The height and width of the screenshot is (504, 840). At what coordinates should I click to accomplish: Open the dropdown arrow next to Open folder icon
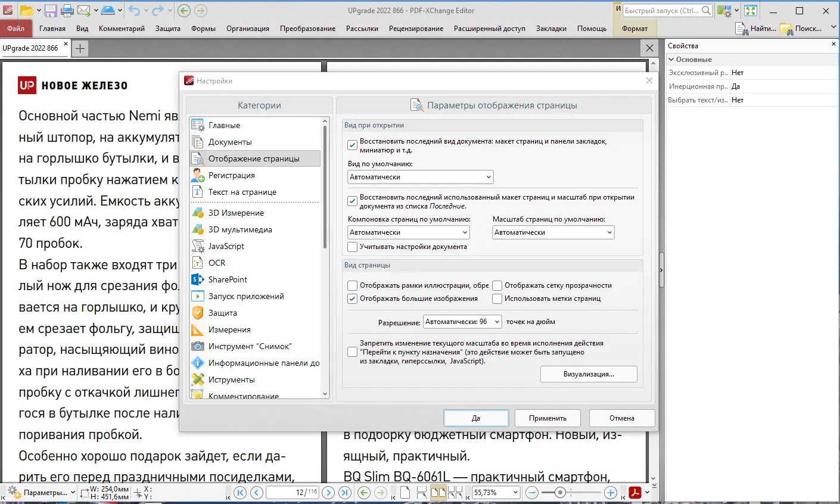39,10
